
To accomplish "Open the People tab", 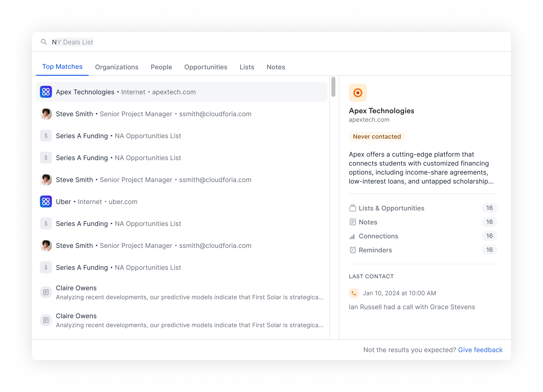I will pos(161,67).
